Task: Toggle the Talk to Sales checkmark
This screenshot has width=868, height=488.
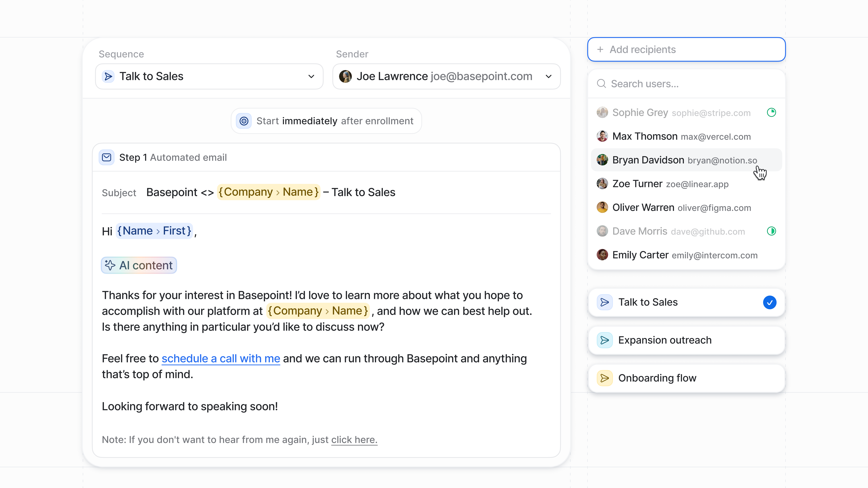Action: coord(770,302)
